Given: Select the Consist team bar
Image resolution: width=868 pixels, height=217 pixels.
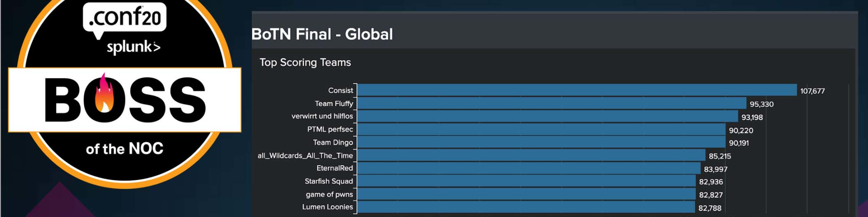Looking at the screenshot, I should [x=577, y=90].
